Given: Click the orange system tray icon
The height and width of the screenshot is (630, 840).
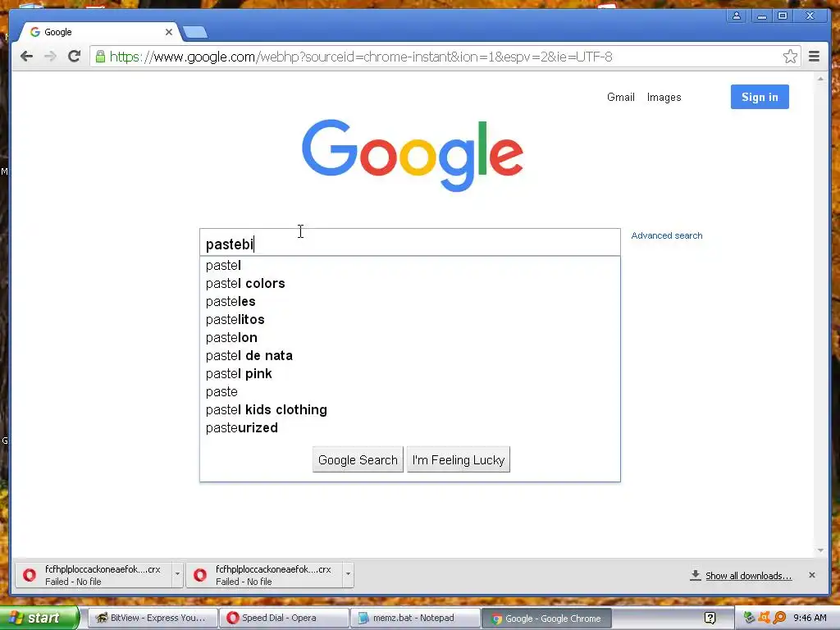Looking at the screenshot, I should [765, 618].
